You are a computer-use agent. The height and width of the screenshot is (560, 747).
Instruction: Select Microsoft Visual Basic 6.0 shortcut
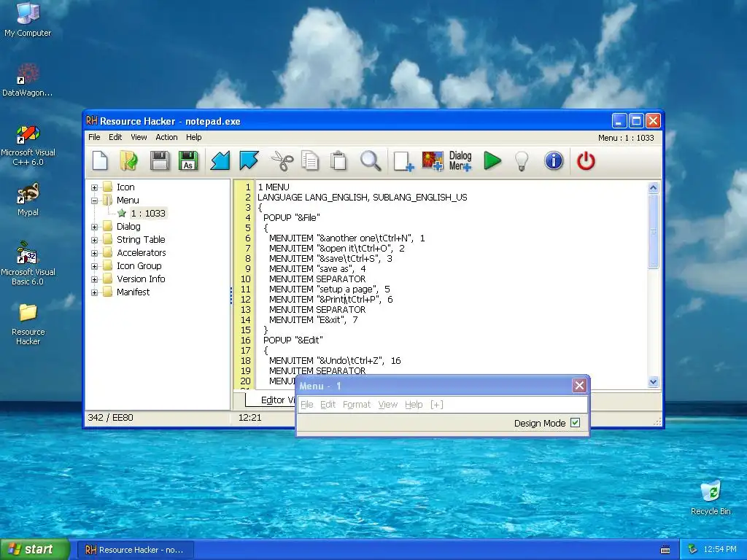point(28,264)
